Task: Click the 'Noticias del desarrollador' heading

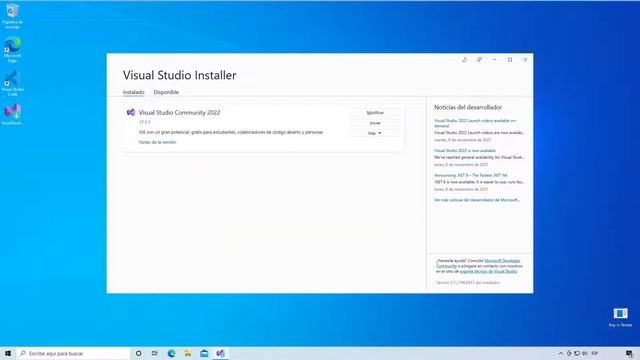Action: 468,107
